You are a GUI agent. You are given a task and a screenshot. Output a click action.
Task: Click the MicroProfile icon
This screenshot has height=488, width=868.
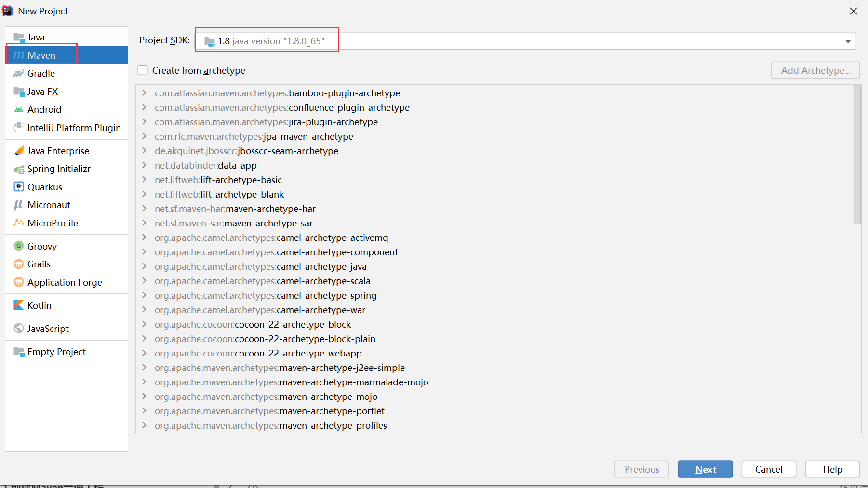point(19,223)
